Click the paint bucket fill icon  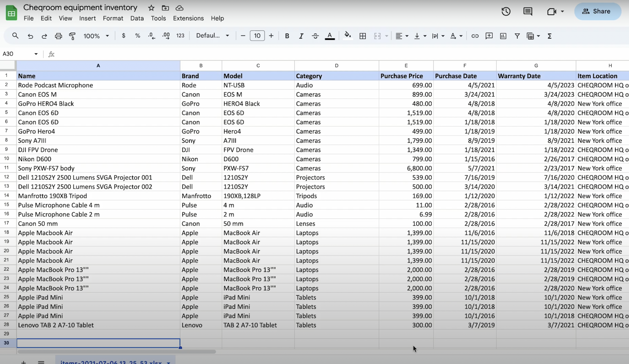347,36
